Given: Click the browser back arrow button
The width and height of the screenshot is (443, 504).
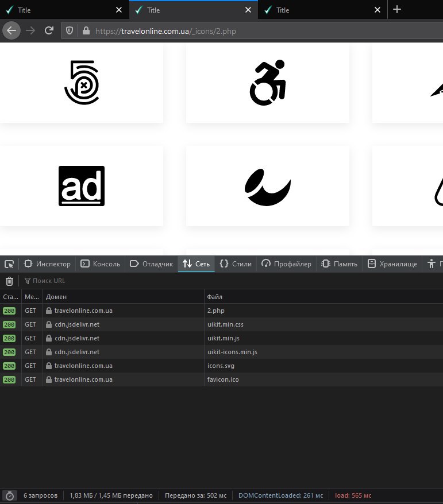Looking at the screenshot, I should point(11,31).
